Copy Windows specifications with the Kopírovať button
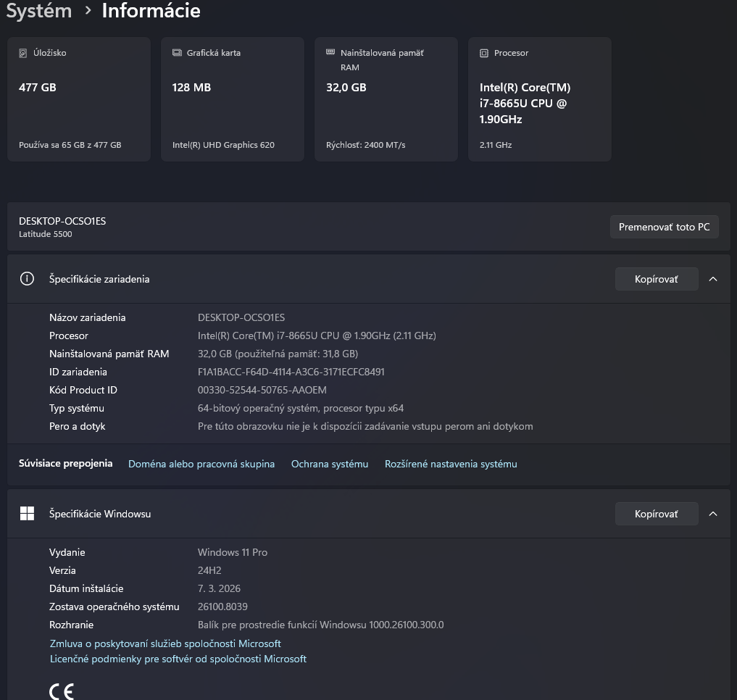Image resolution: width=737 pixels, height=700 pixels. pyautogui.click(x=656, y=514)
